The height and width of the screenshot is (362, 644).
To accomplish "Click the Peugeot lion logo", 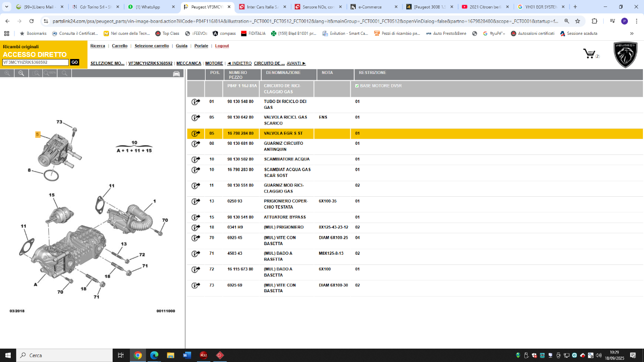I will (626, 55).
